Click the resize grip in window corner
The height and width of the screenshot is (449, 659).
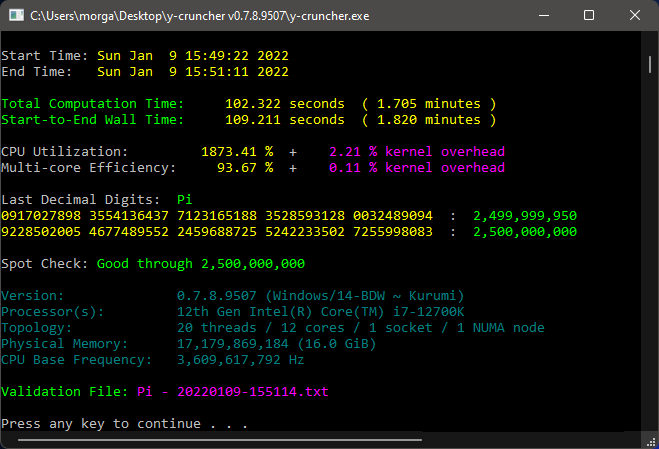point(651,441)
